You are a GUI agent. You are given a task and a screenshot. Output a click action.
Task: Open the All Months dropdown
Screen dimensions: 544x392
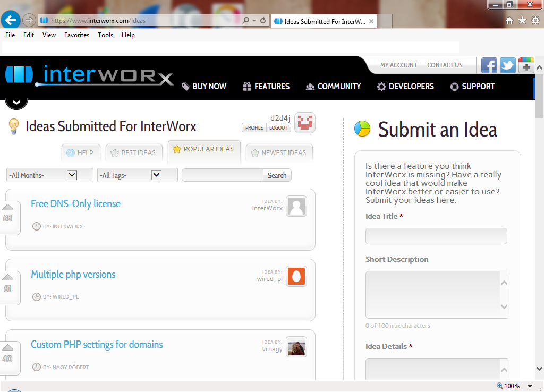pyautogui.click(x=49, y=175)
